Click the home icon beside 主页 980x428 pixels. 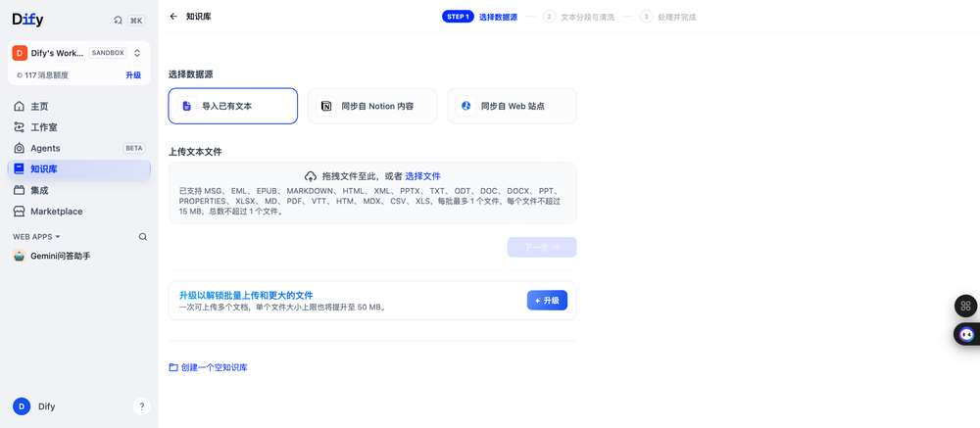[20, 106]
